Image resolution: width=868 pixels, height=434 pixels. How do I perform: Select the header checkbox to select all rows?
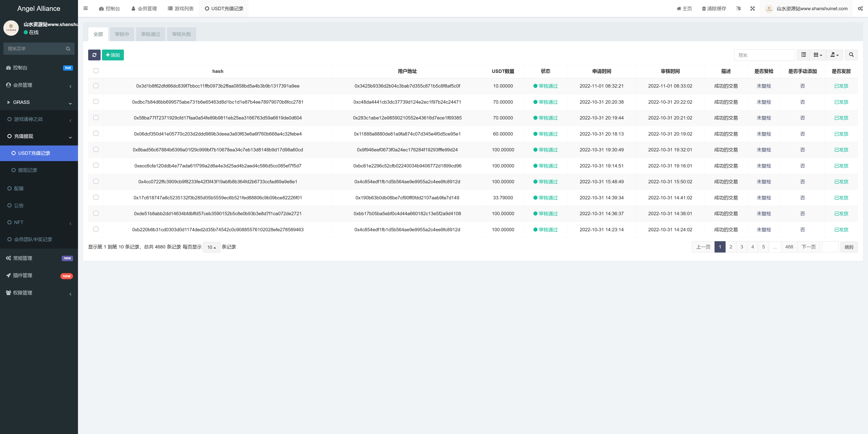[96, 71]
